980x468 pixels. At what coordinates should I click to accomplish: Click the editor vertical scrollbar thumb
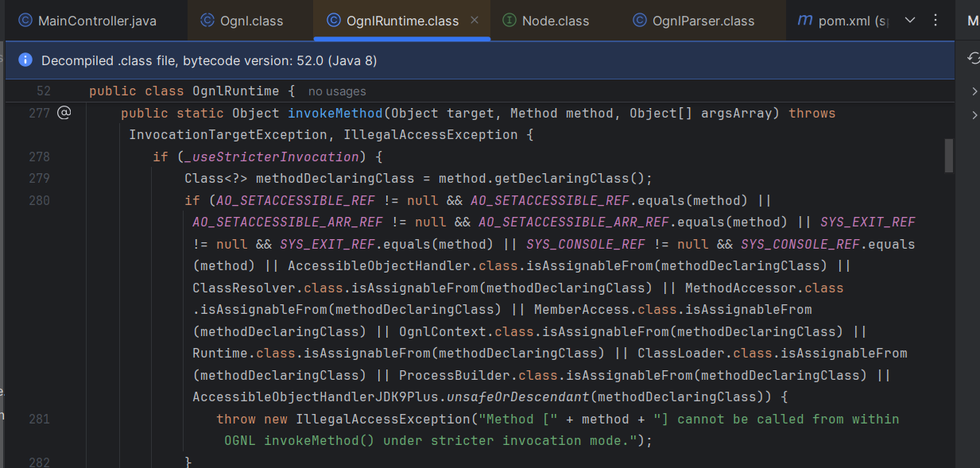coord(948,155)
